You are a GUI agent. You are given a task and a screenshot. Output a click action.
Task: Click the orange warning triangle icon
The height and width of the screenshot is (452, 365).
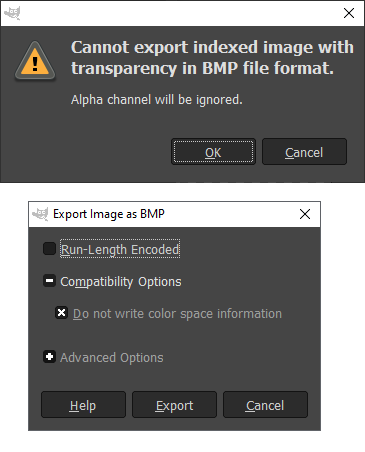(35, 61)
